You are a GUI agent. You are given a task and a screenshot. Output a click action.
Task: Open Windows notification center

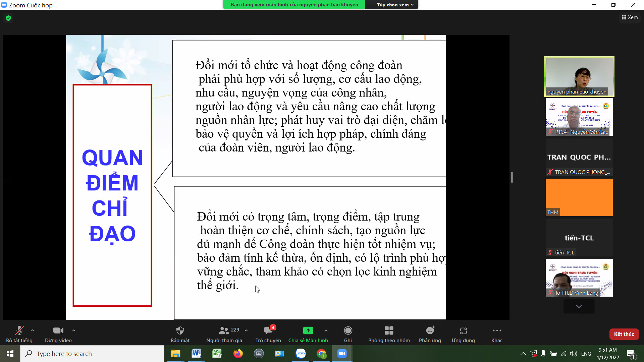631,354
